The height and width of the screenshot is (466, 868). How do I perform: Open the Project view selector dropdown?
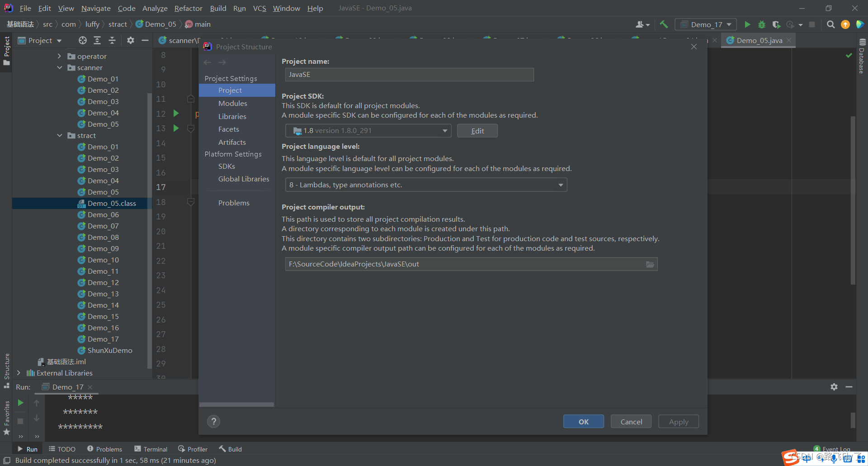40,40
